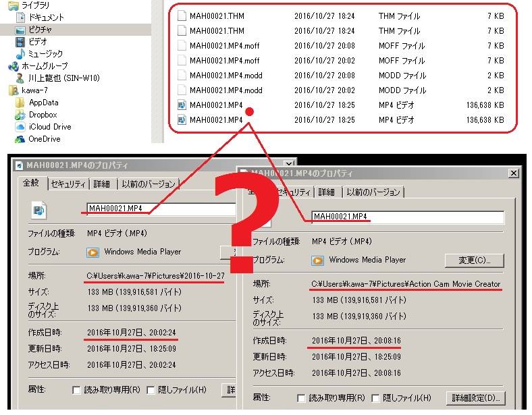Open the ホームグループ (Homegroup) node
The width and height of the screenshot is (532, 415).
coord(44,66)
